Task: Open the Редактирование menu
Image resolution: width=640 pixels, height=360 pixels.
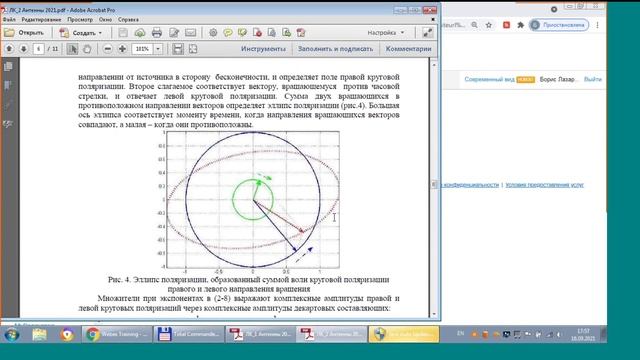Action: (x=41, y=20)
